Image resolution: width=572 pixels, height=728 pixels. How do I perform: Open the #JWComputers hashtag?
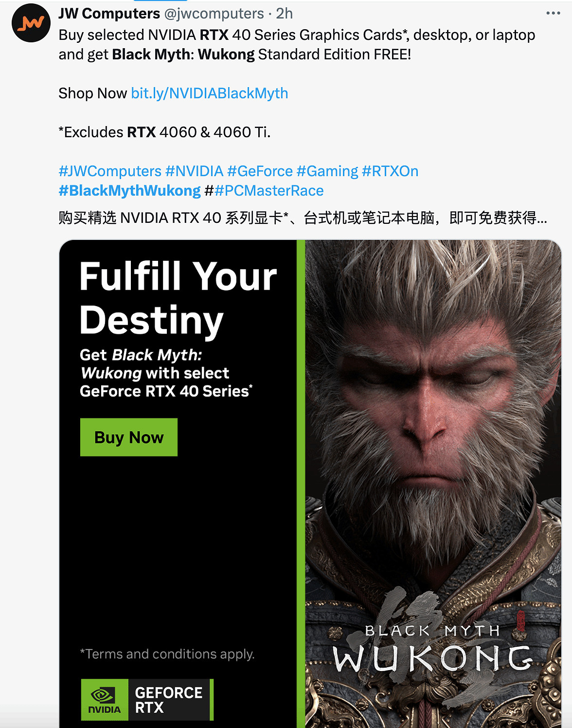110,171
